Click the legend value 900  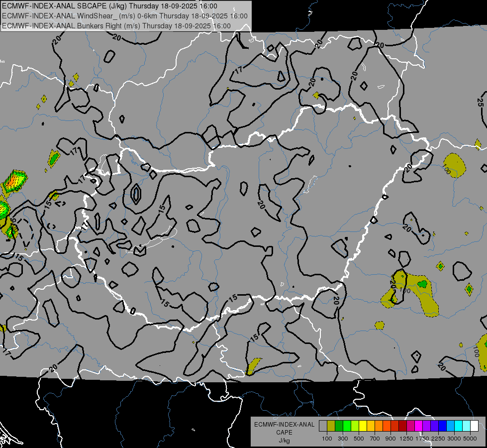390,439
